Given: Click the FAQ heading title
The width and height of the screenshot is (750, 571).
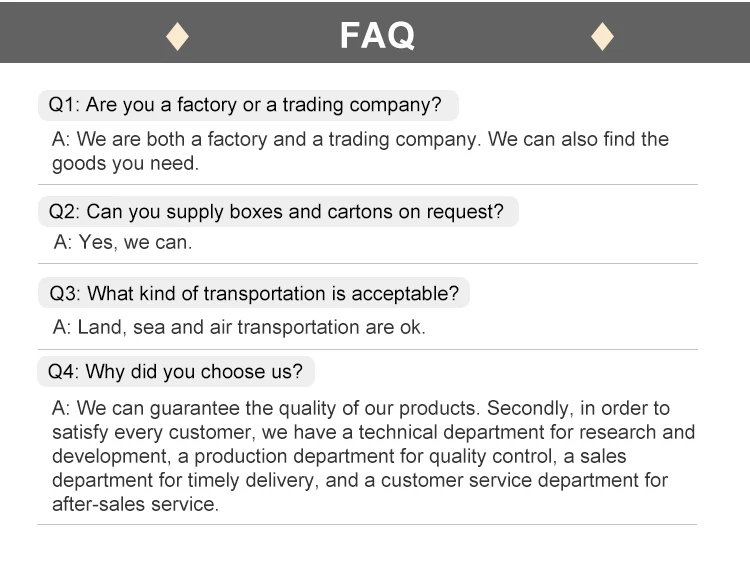Looking at the screenshot, I should (376, 36).
